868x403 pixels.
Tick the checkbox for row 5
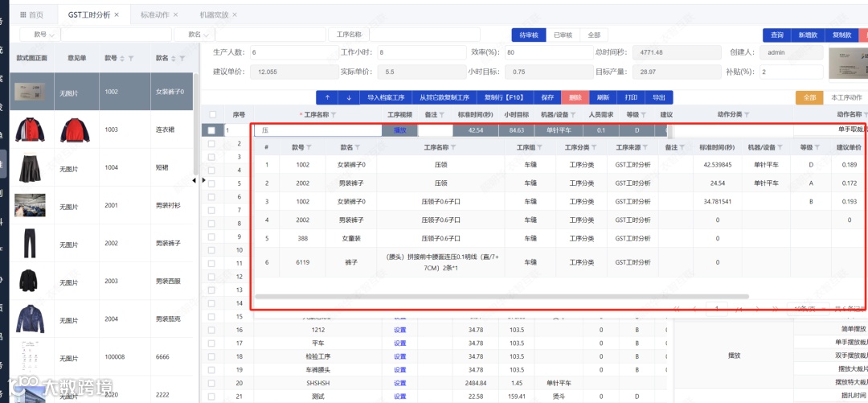[x=211, y=183]
